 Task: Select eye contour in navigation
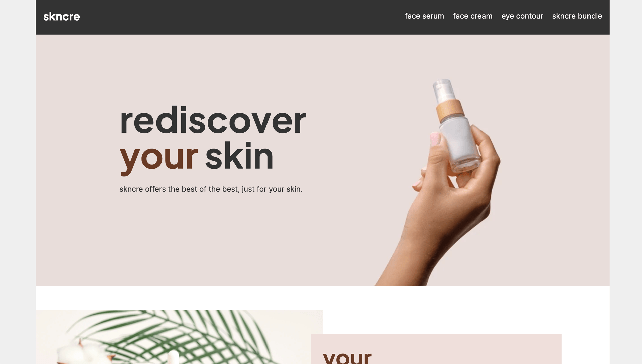pos(522,16)
